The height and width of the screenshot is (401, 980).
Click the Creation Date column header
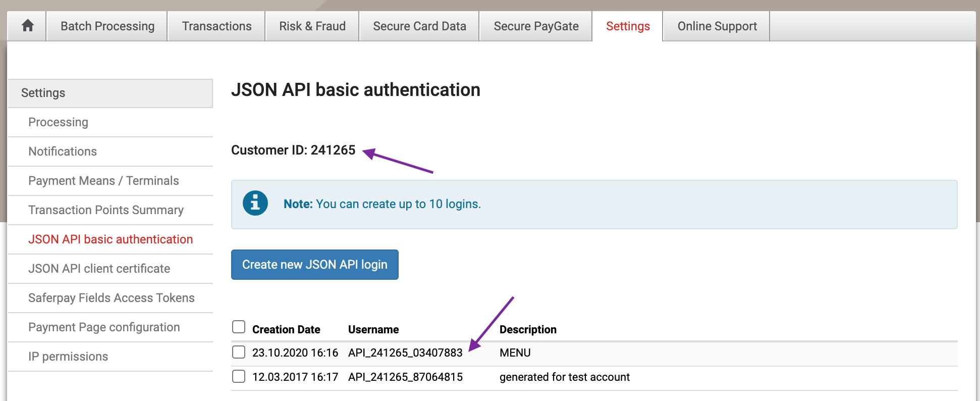point(286,329)
